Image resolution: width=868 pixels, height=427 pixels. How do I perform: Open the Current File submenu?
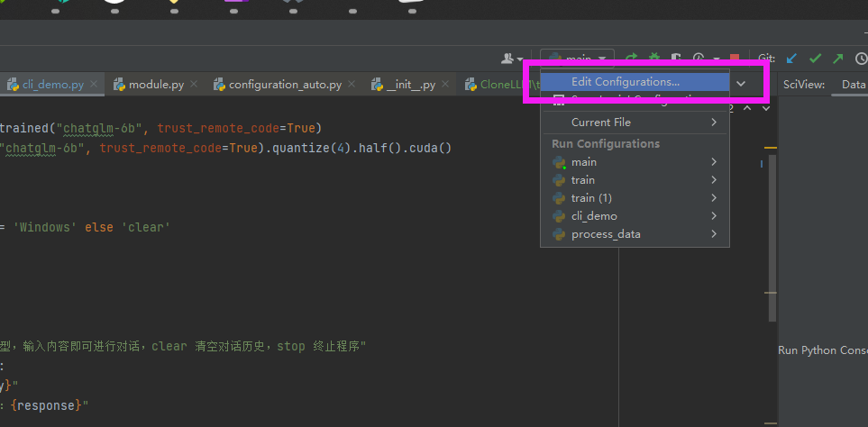[635, 123]
